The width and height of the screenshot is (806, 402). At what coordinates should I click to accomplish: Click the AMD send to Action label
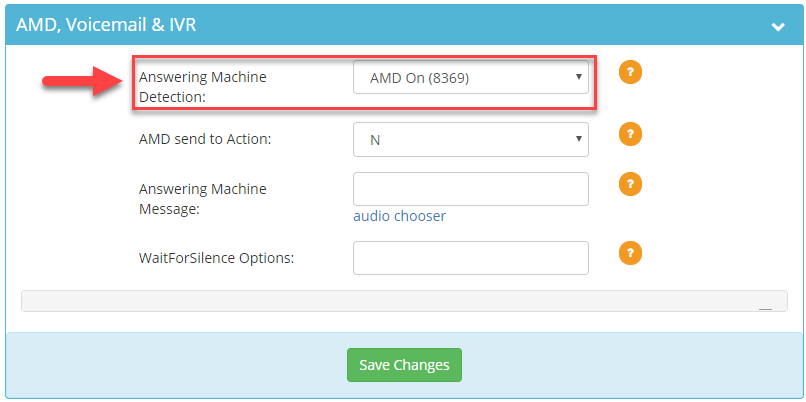click(205, 139)
